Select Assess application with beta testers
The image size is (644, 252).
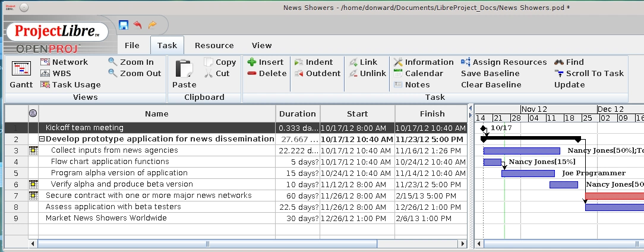[x=113, y=207]
